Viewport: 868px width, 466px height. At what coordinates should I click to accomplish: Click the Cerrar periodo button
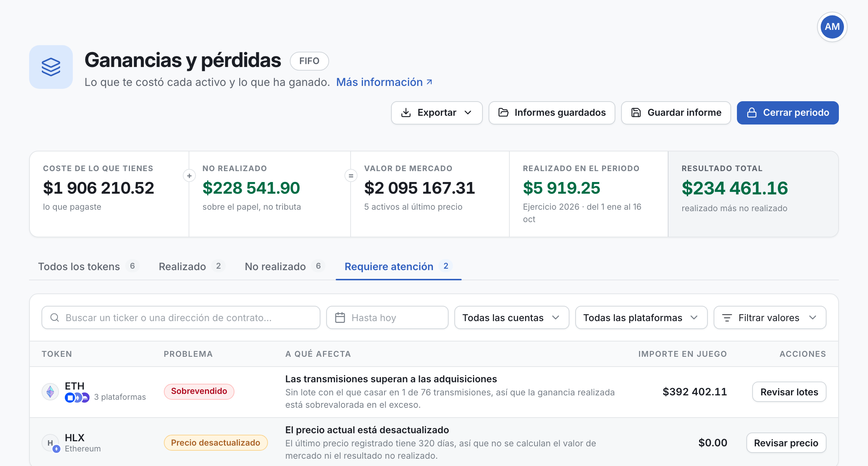pyautogui.click(x=788, y=113)
